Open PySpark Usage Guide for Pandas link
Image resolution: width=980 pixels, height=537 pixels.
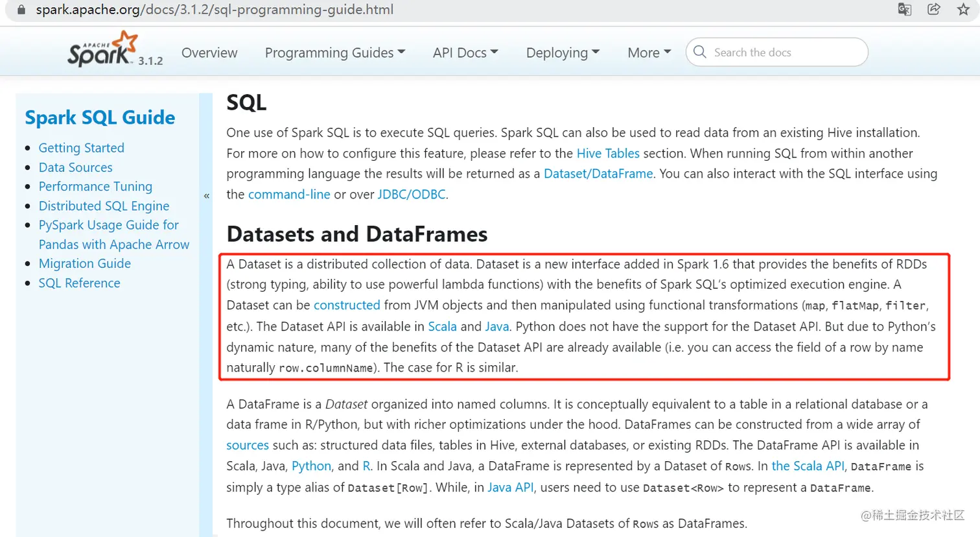tap(114, 234)
